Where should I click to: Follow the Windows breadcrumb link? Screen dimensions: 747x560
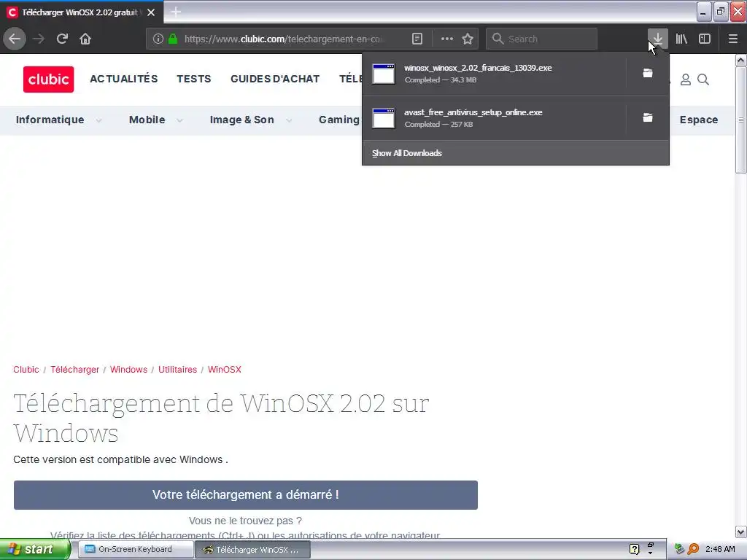[128, 370]
